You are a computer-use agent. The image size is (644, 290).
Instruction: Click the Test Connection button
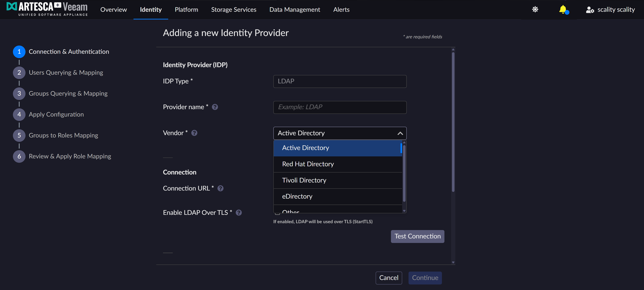click(417, 236)
